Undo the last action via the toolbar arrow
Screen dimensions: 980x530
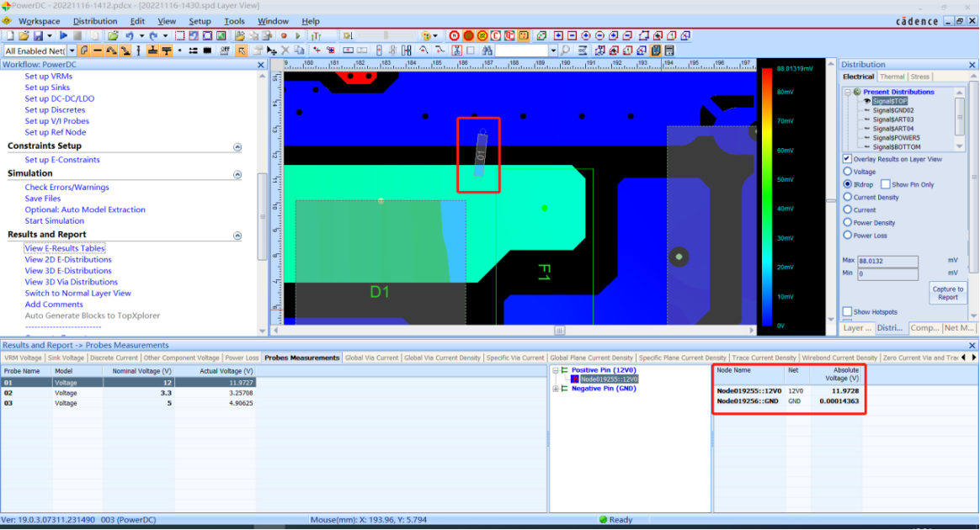(130, 35)
